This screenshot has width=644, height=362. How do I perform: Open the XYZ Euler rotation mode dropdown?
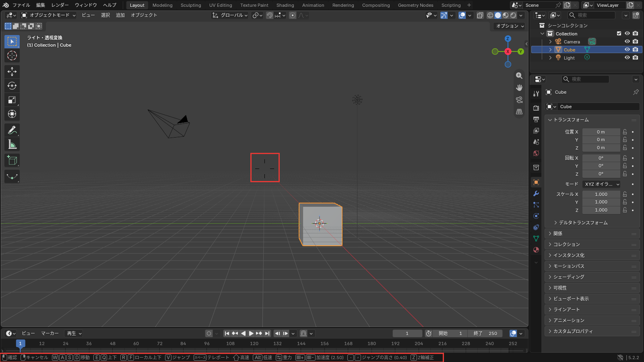click(602, 184)
